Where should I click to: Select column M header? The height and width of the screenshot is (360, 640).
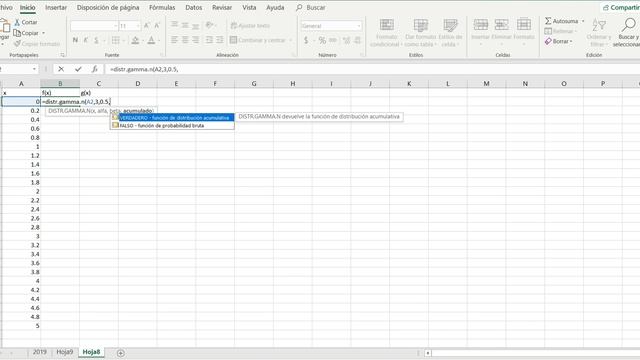coord(487,83)
